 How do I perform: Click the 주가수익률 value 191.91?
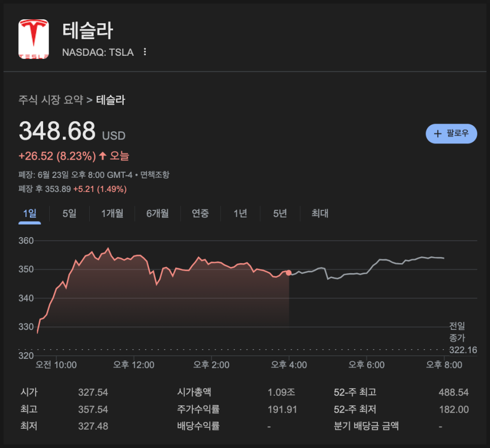point(282,409)
